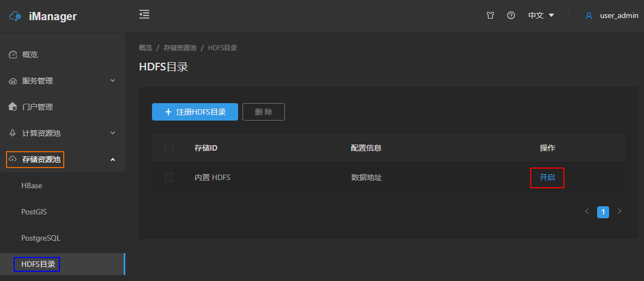The image size is (644, 281).
Task: Click the iManager cloud logo
Action: tap(15, 16)
